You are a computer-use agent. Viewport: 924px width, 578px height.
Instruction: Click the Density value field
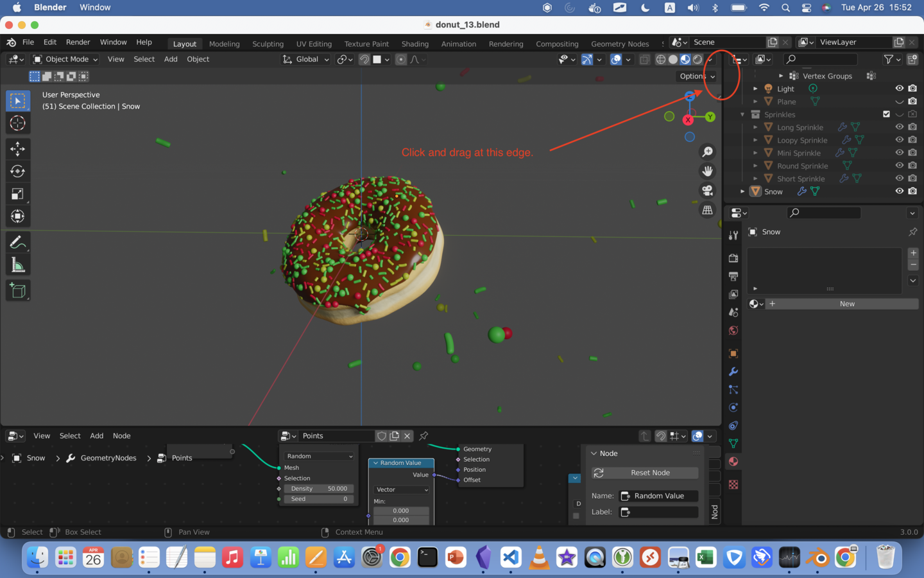(319, 489)
